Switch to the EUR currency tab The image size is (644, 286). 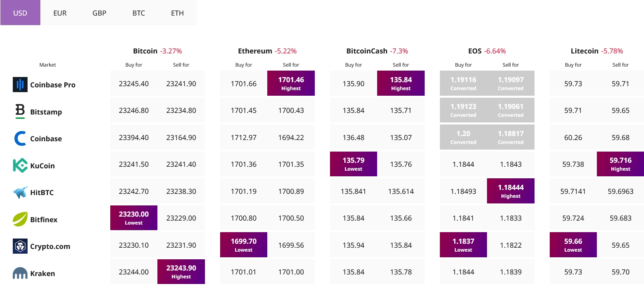coord(60,13)
